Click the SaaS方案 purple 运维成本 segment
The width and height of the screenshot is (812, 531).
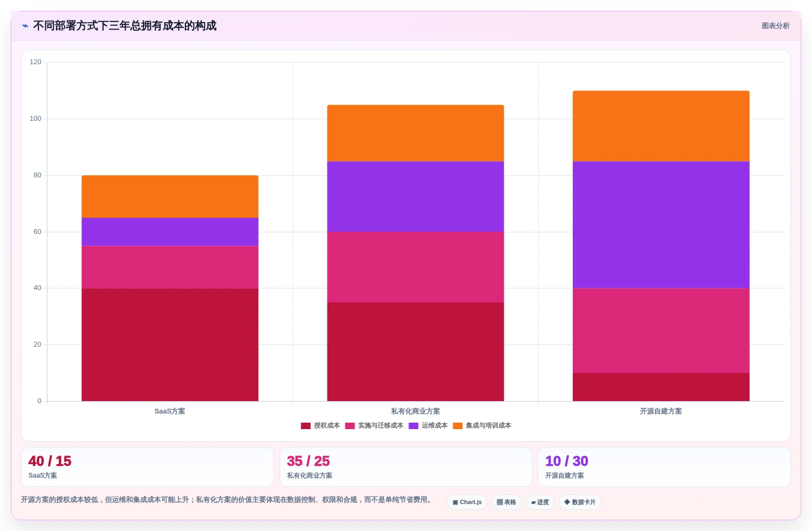(170, 232)
